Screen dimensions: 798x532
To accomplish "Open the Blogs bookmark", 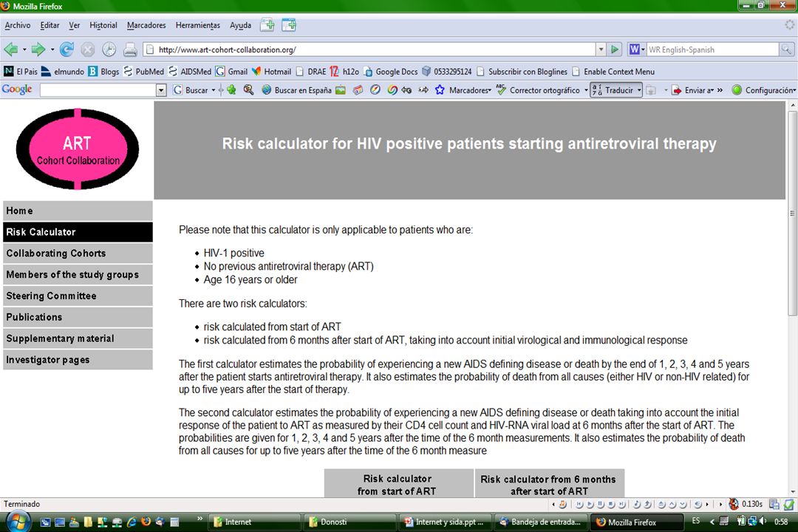I will (104, 71).
